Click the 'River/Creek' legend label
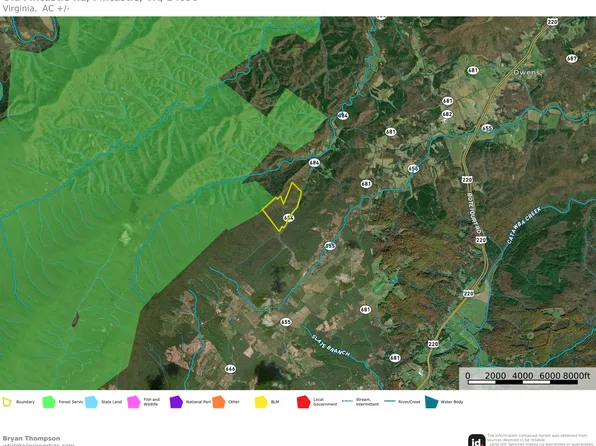 (x=409, y=402)
